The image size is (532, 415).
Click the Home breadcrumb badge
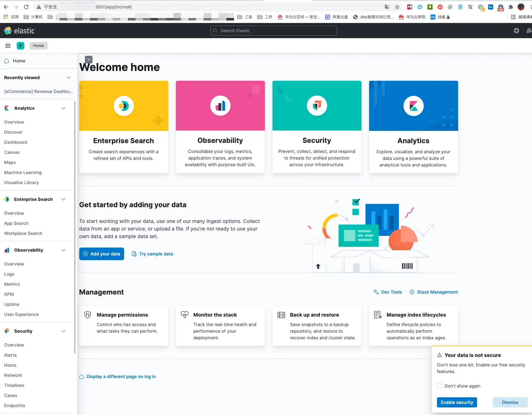coord(39,46)
